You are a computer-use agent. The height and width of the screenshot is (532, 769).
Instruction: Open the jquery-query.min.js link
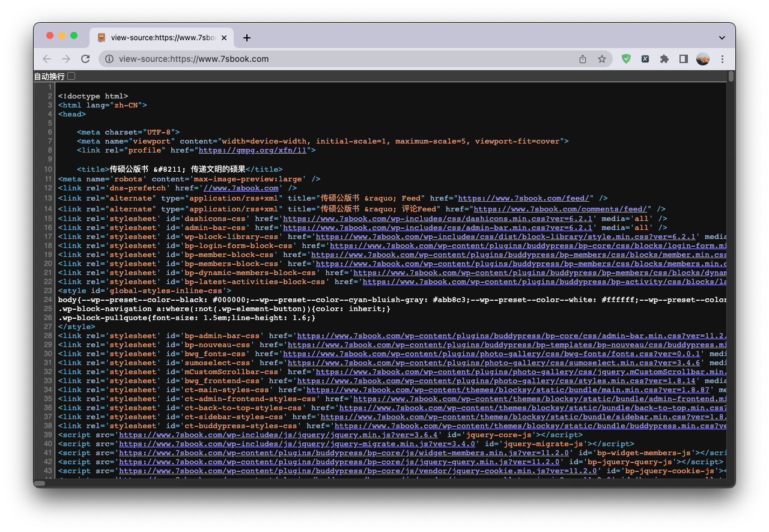(339, 462)
